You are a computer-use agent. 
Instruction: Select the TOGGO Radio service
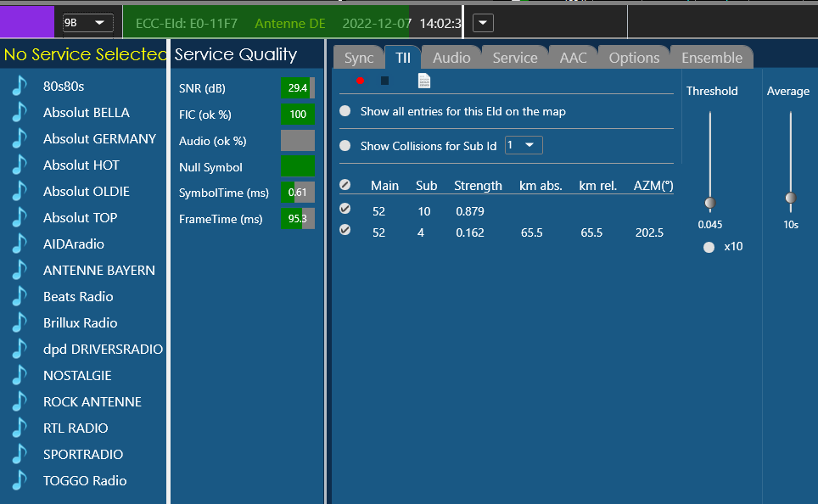(85, 480)
